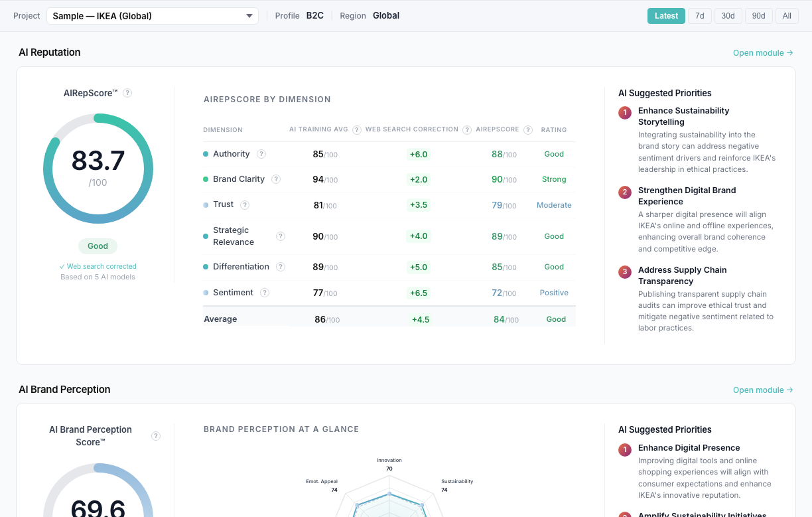Select the Sentiment dimension label
This screenshot has height=517, width=812.
coord(233,293)
